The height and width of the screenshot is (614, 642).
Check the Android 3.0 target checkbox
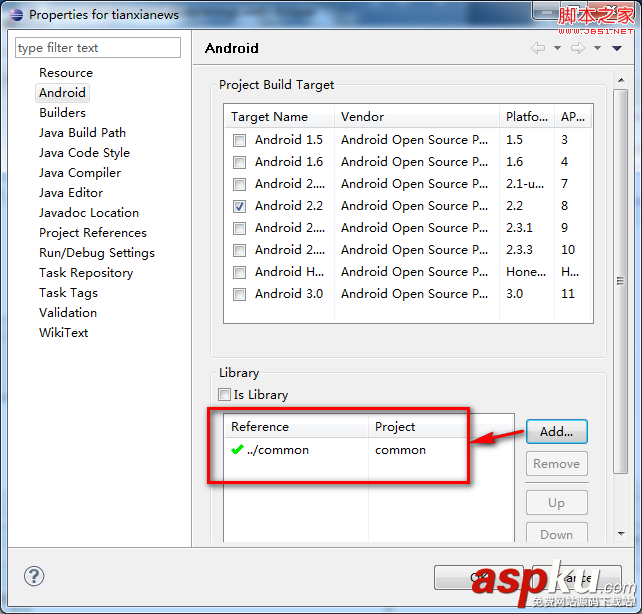(x=240, y=294)
